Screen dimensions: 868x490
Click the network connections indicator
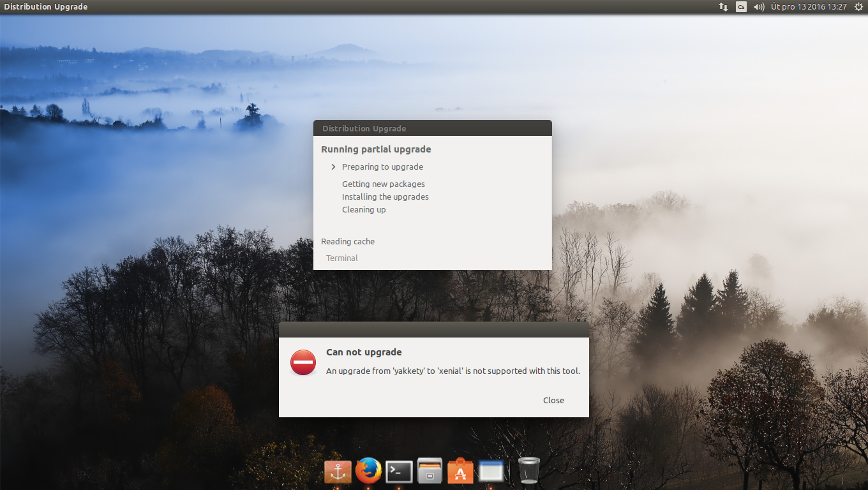click(x=723, y=7)
